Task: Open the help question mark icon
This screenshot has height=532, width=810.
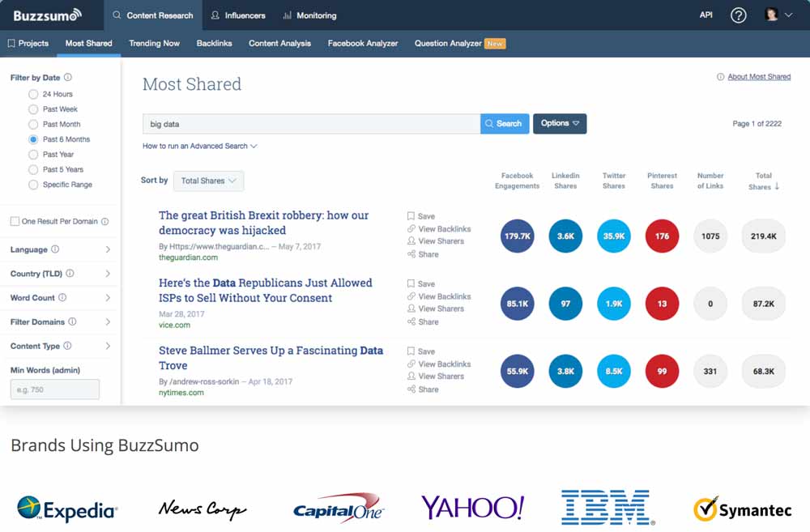Action: click(738, 15)
